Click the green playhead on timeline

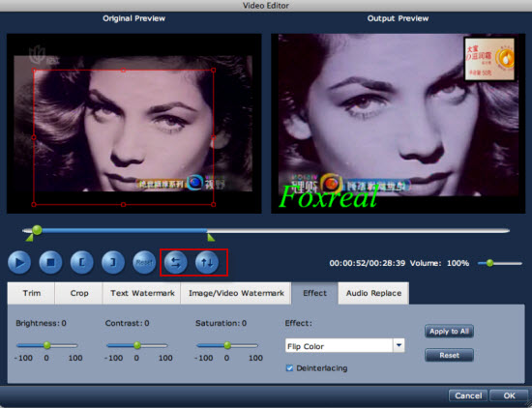pyautogui.click(x=37, y=230)
